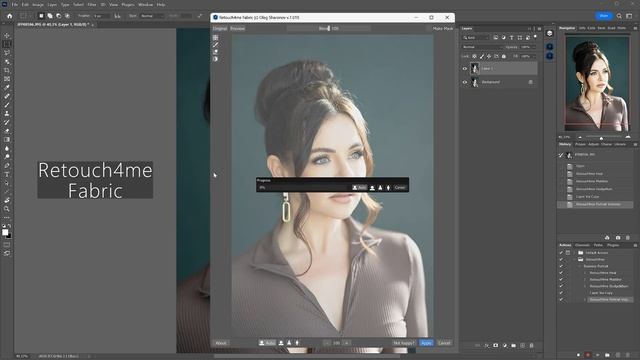Hide Layer 1 with eye icon
The image size is (640, 360).
(464, 69)
